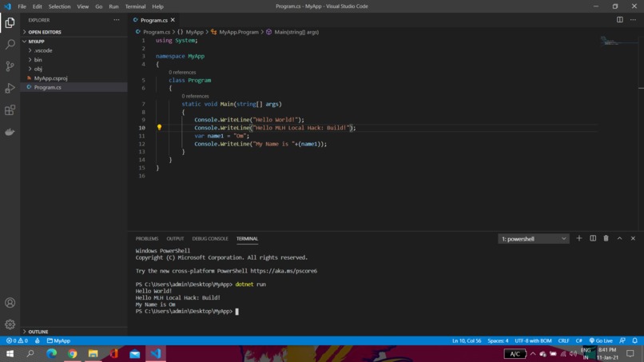Open the Extensions view

[x=10, y=110]
